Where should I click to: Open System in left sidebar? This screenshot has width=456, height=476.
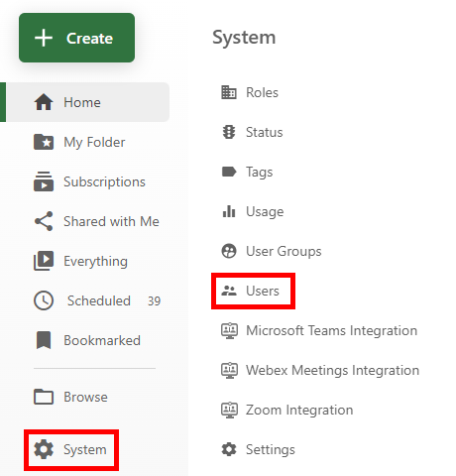click(x=85, y=450)
